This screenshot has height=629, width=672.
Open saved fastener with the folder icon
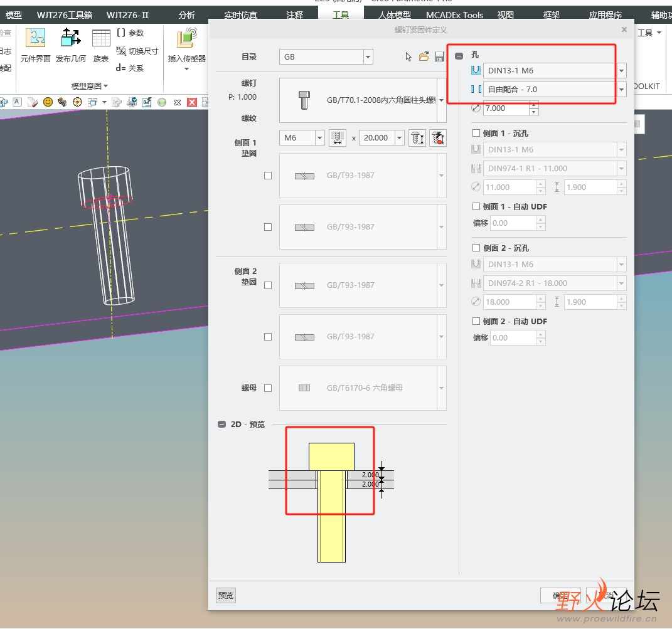coord(424,56)
